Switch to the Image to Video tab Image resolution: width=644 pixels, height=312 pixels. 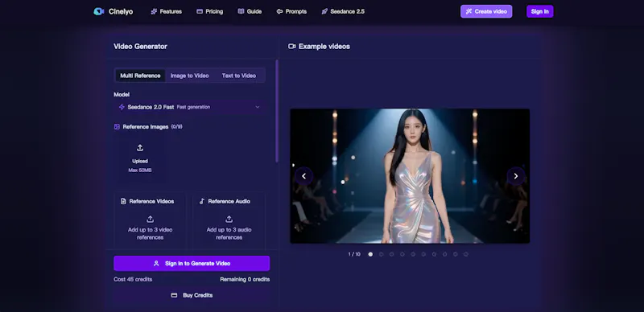(189, 76)
